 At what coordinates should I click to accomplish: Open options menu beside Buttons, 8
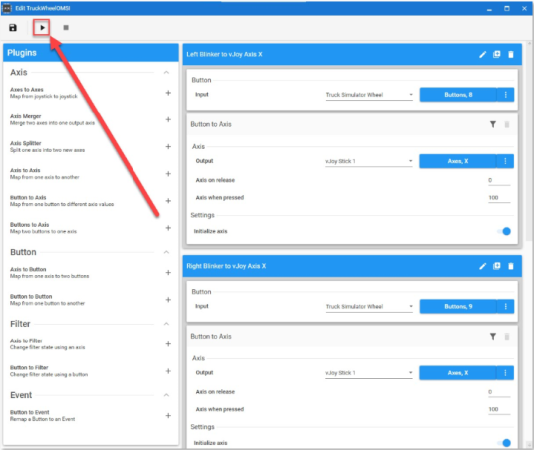[506, 95]
